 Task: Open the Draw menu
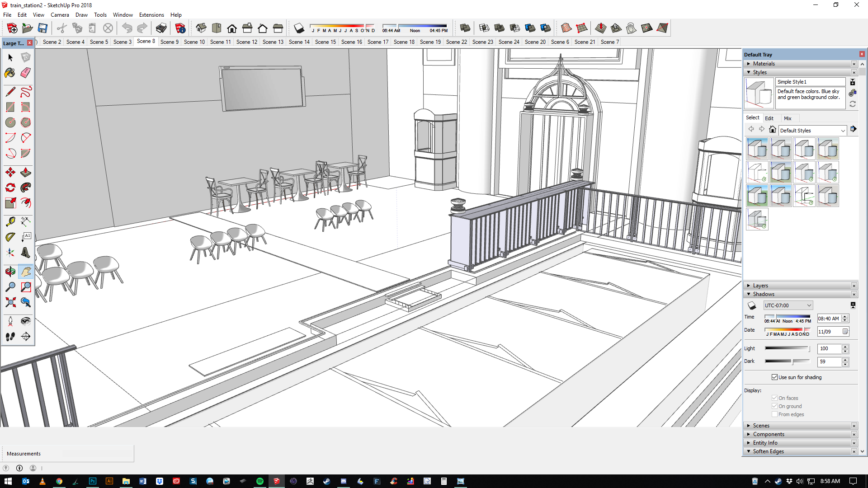pos(81,15)
